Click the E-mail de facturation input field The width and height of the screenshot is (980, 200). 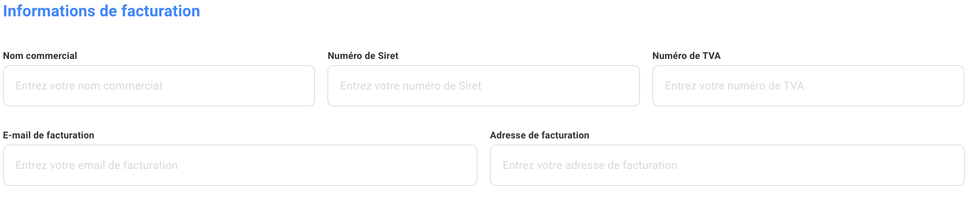(x=240, y=165)
